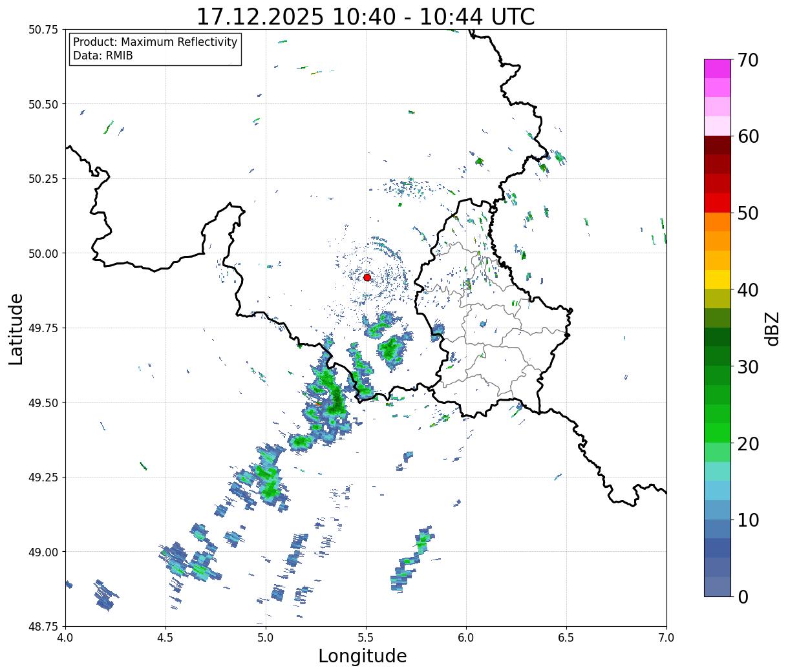Click the colorbar tick label 40
Viewport: 788px width, 672px height.
[x=747, y=290]
